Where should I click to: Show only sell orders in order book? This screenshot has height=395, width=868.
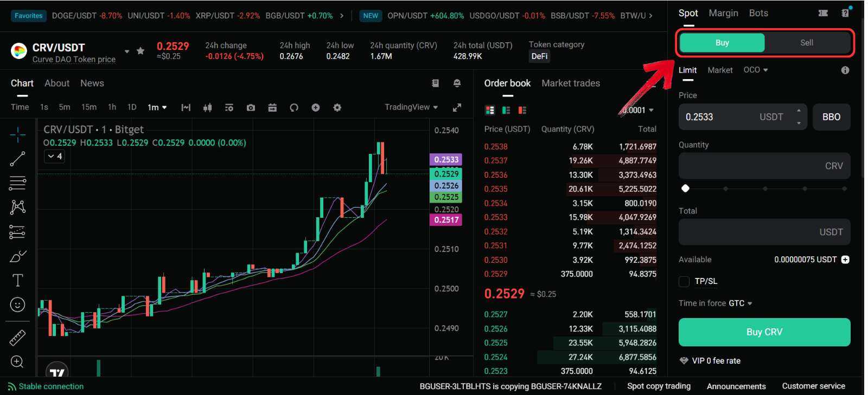(522, 110)
